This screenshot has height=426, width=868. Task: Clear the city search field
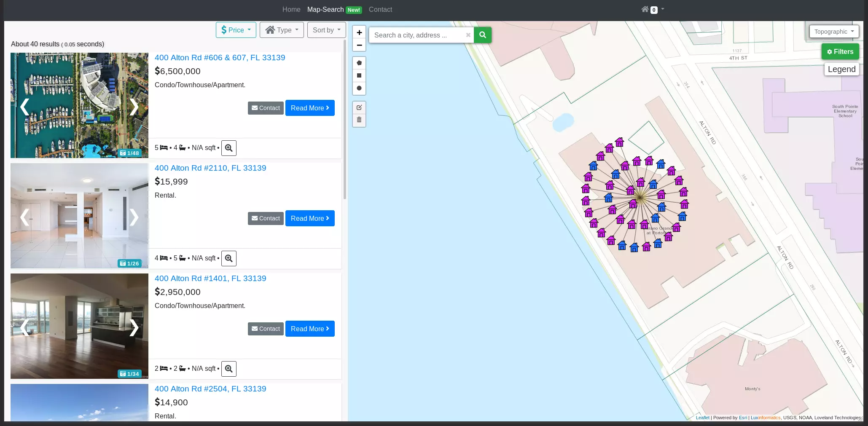468,35
